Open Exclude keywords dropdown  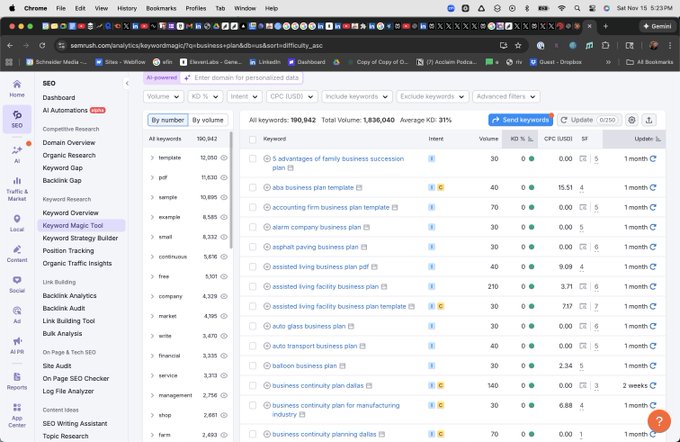pos(432,96)
